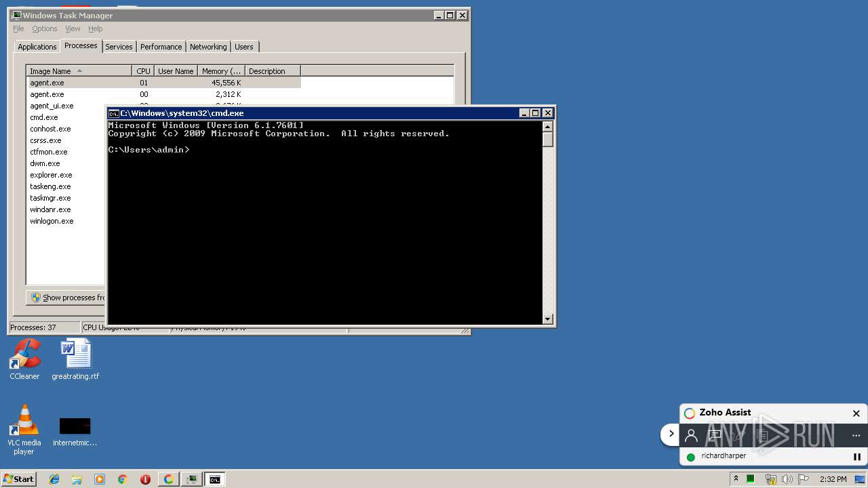Open the Zoho Assist chat icon
Screen dimensions: 868x488
point(714,435)
